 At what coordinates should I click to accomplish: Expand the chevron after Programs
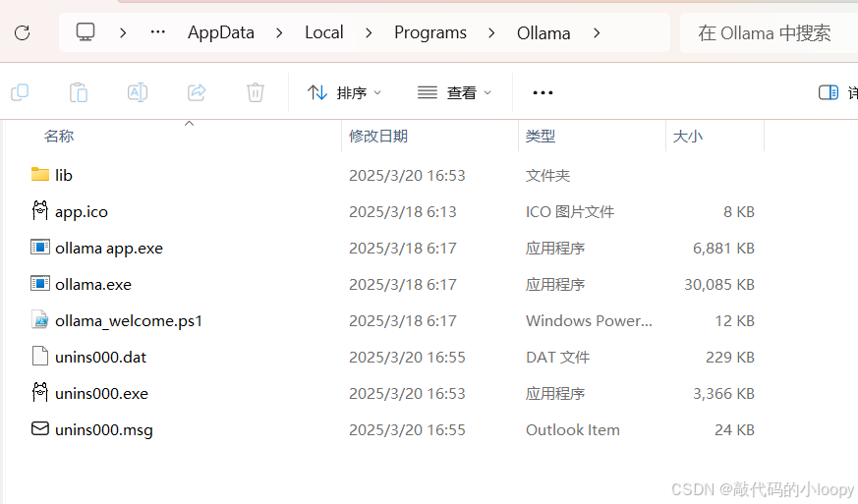point(491,32)
